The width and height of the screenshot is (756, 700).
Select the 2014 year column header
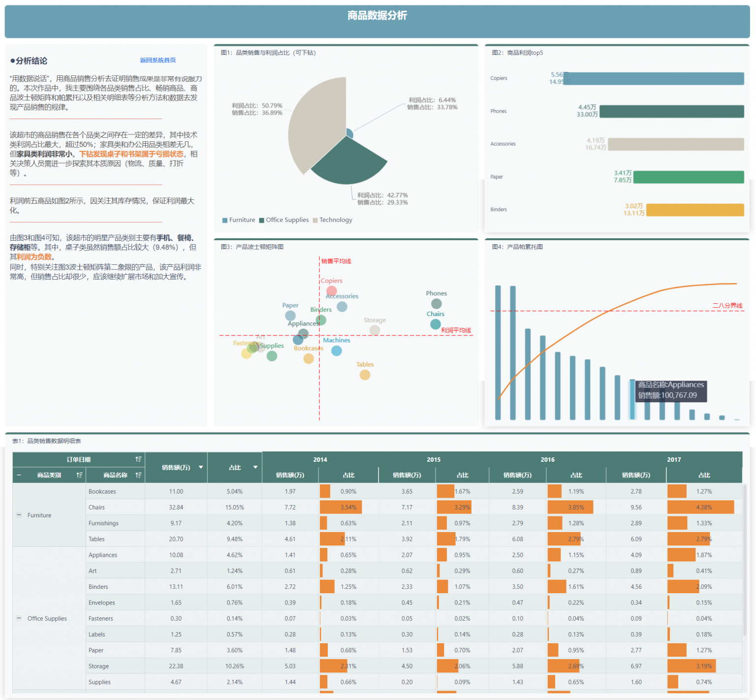click(x=320, y=459)
